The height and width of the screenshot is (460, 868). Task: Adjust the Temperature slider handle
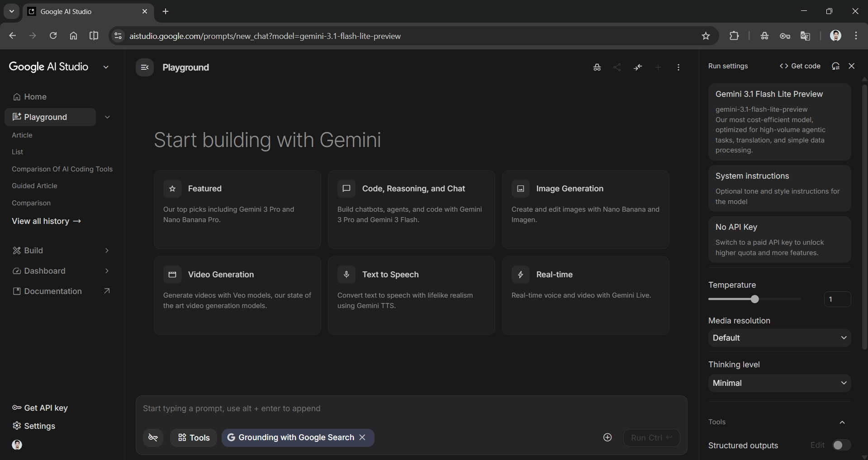pos(754,299)
